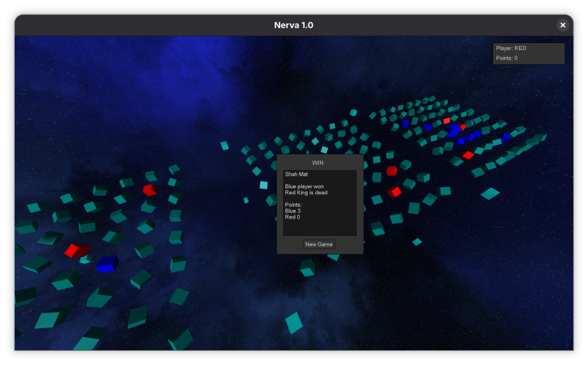This screenshot has width=588, height=365.
Task: Select large teal tile at far right edge
Action: (490, 193)
